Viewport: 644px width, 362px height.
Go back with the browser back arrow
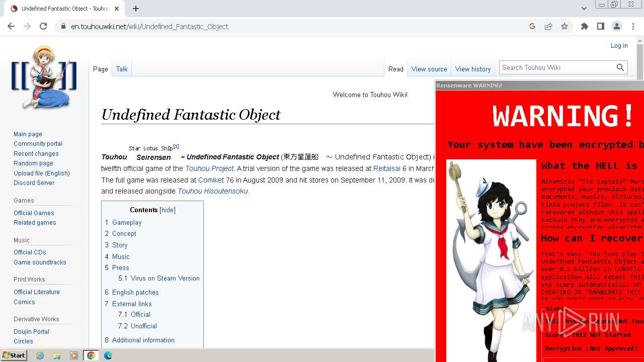11,26
